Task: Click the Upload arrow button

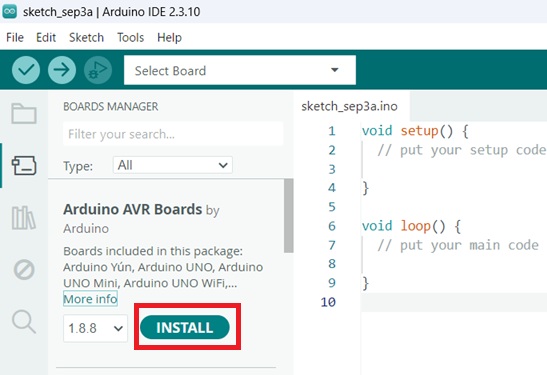Action: point(62,70)
